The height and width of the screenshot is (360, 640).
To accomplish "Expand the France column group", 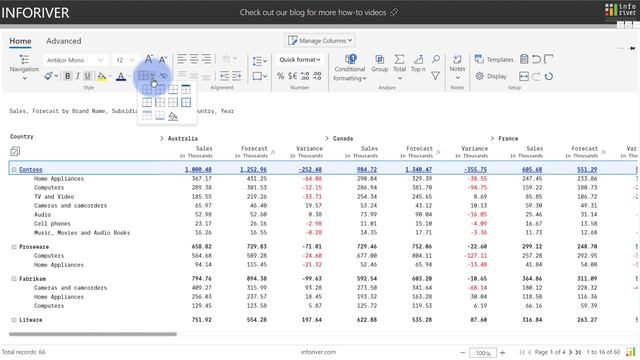I will [492, 138].
